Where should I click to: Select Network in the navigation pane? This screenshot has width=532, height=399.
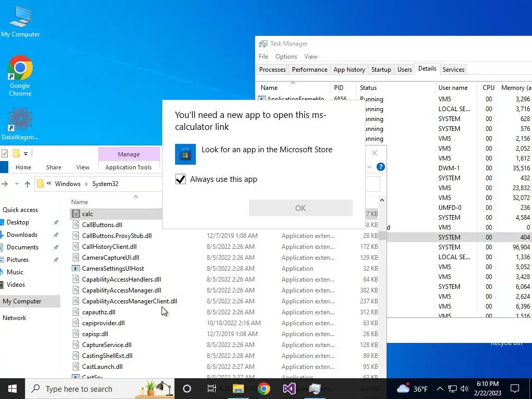(x=14, y=318)
